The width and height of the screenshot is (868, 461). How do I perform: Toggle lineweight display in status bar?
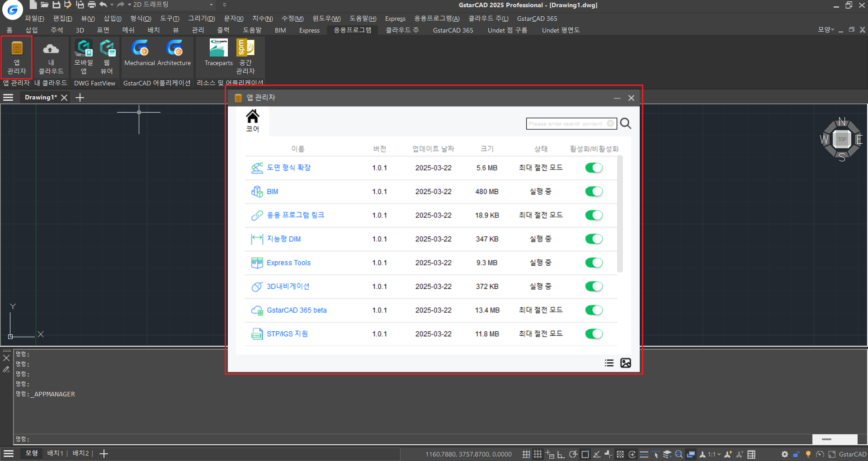[x=644, y=454]
